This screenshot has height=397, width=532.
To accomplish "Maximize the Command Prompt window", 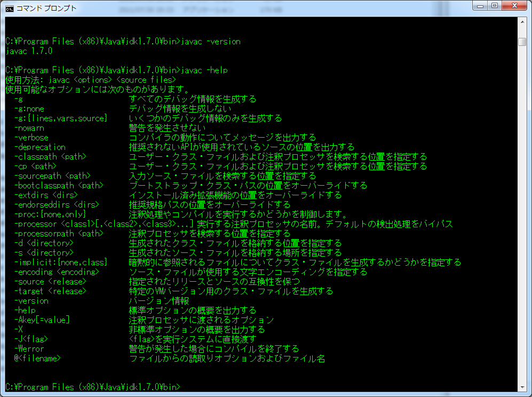I will tap(496, 7).
